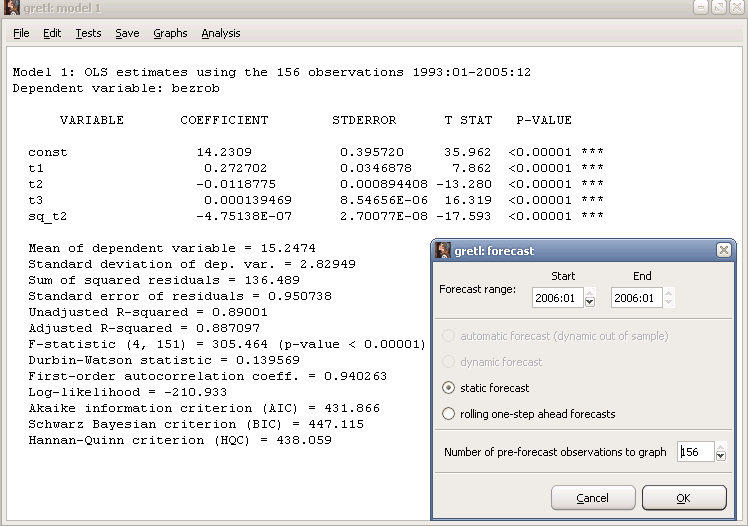Click the Sum of squared residuals line
Screen dimensions: 748x526
click(x=164, y=280)
